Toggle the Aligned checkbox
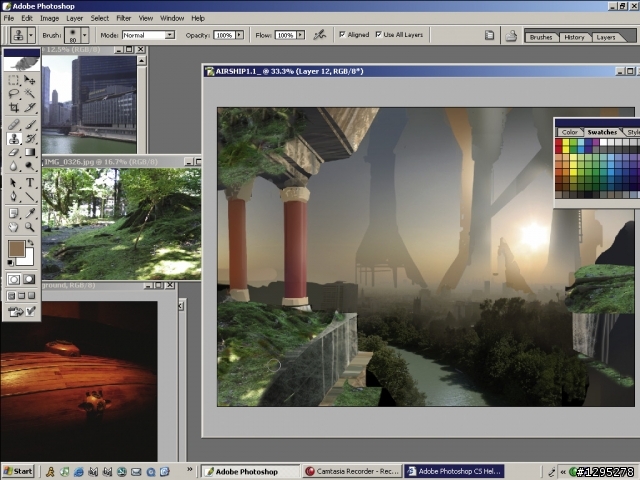Screen dimensions: 640x480 point(342,35)
